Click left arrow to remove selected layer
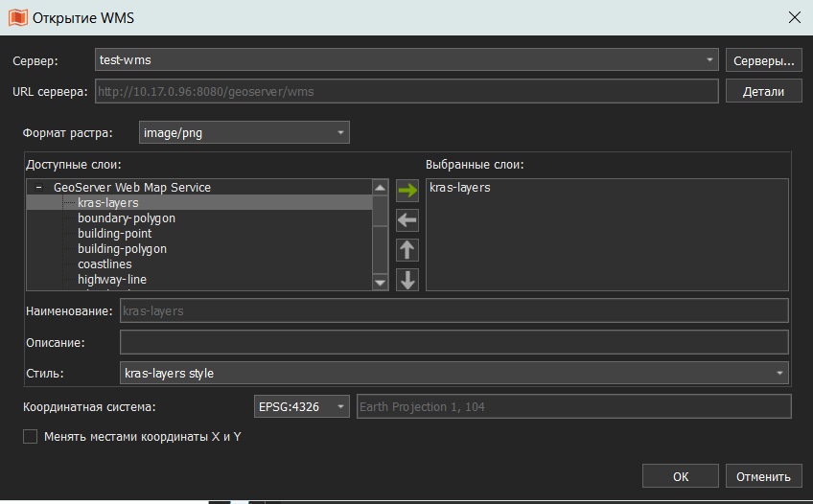The height and width of the screenshot is (504, 813). (x=407, y=220)
